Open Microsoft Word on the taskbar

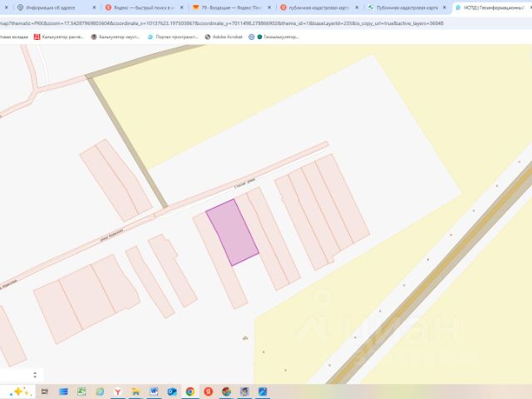[154, 392]
